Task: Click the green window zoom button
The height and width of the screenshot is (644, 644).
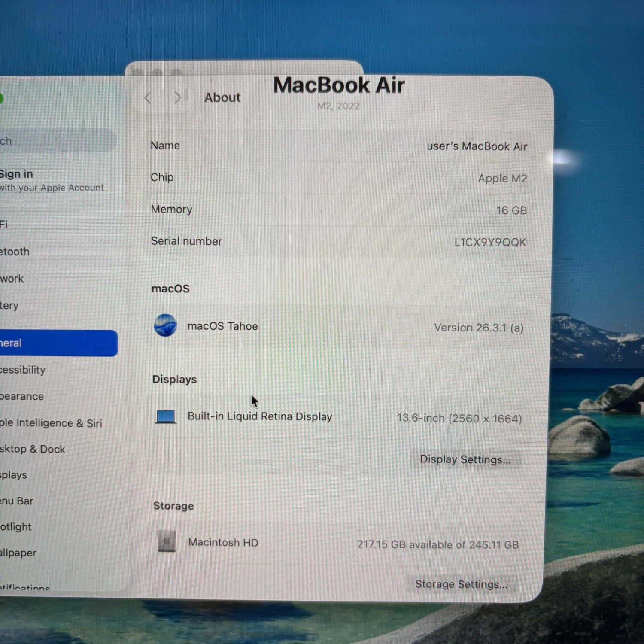Action: click(1, 99)
